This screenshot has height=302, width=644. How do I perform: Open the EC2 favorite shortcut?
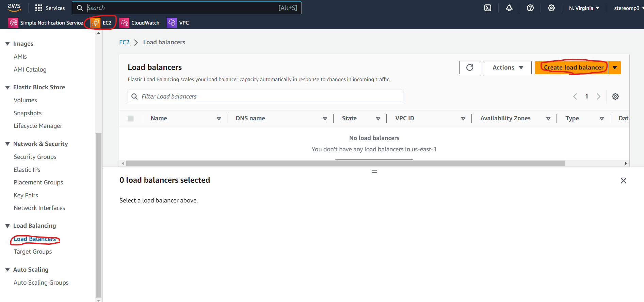101,23
